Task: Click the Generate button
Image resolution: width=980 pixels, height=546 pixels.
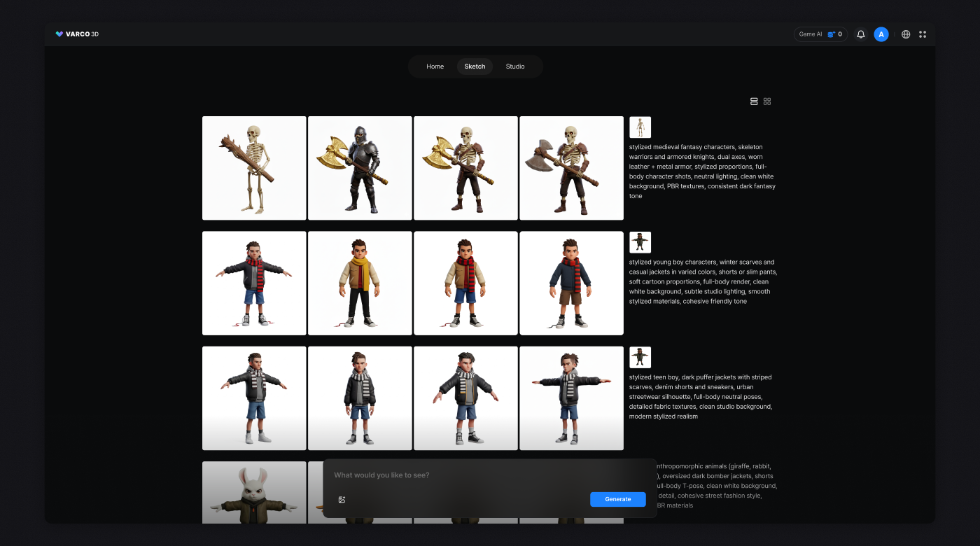Action: [618, 499]
